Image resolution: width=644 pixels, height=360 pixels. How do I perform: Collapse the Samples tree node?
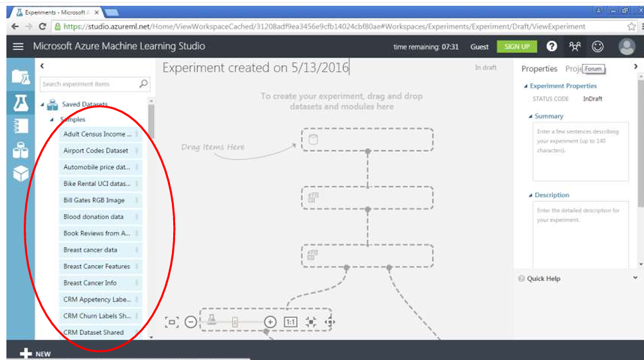(x=51, y=120)
